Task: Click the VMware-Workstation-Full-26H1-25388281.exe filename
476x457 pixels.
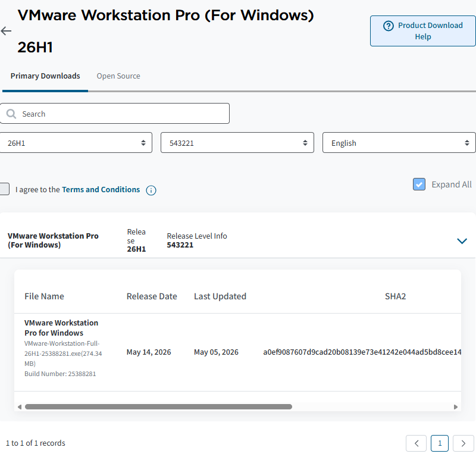Action: (x=63, y=353)
